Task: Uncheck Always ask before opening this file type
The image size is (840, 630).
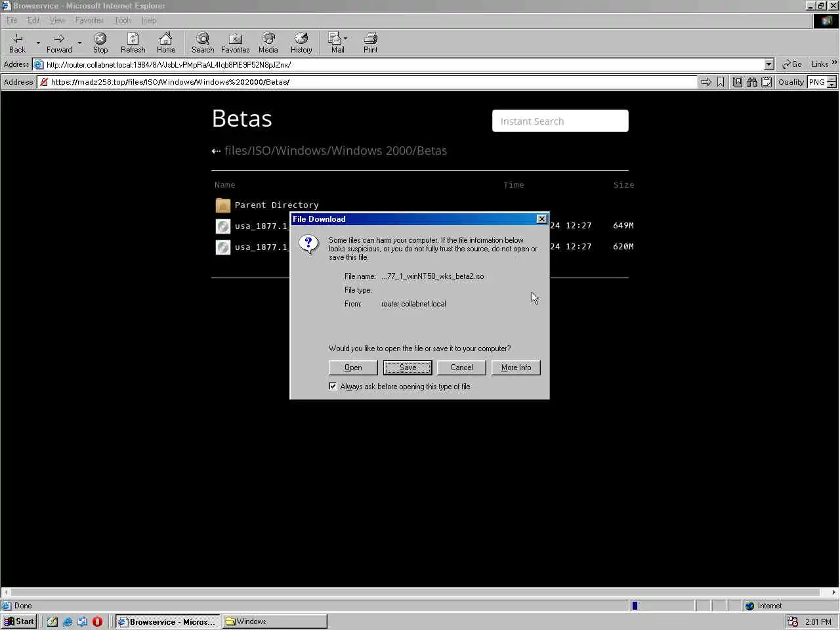Action: [x=333, y=387]
